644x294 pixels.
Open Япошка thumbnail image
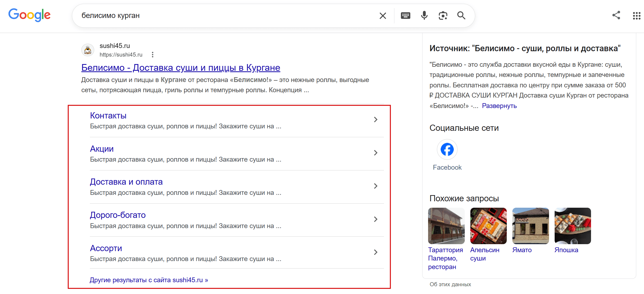[x=573, y=226]
